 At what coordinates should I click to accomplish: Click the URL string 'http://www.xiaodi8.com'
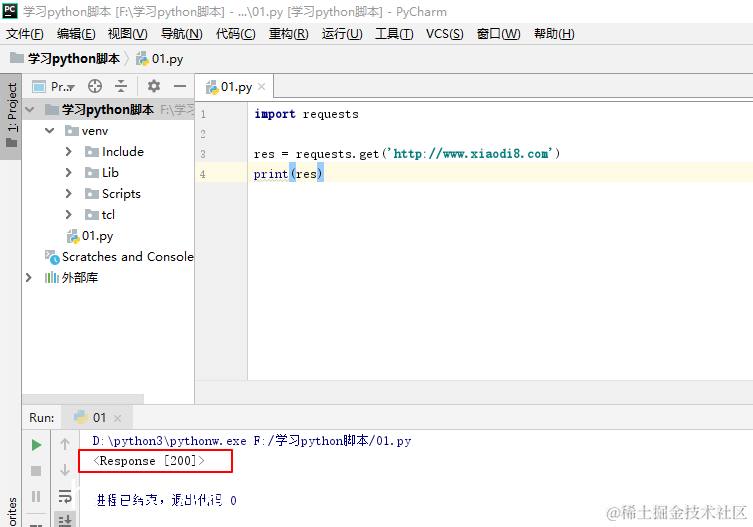point(473,154)
